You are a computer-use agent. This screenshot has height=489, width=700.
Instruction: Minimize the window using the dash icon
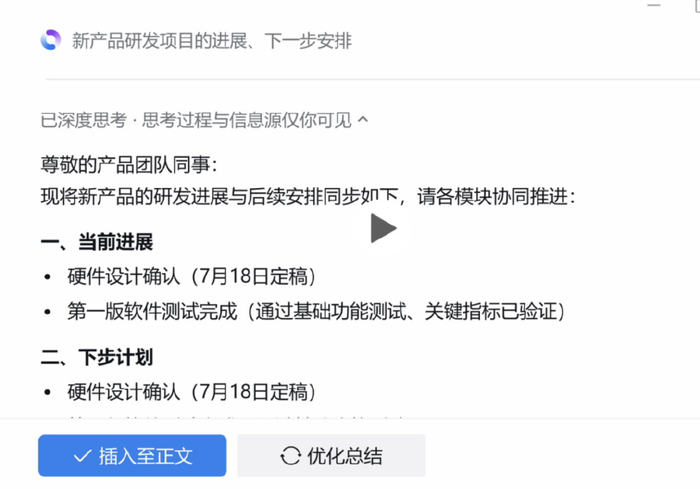(x=654, y=5)
